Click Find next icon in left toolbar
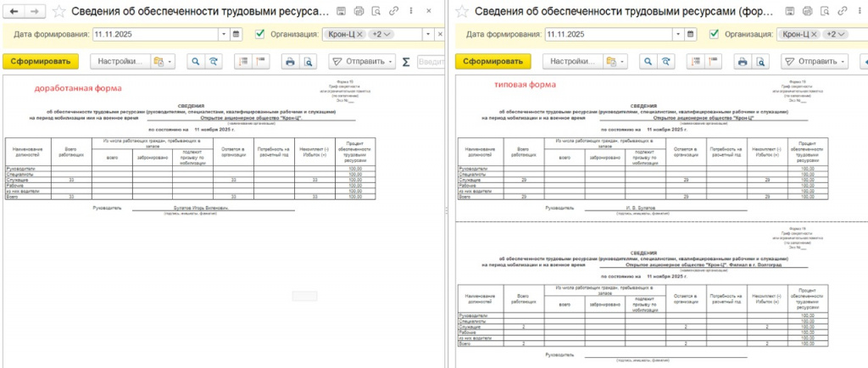868x368 pixels. coord(213,61)
